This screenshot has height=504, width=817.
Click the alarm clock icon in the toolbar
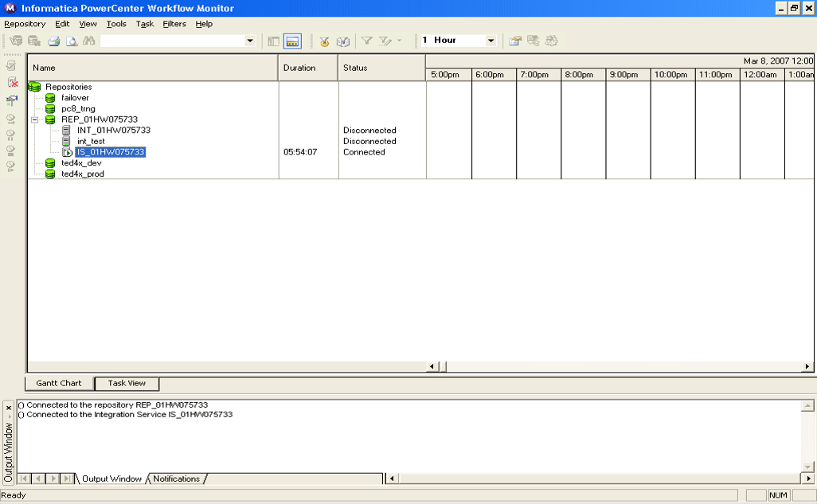click(x=324, y=40)
